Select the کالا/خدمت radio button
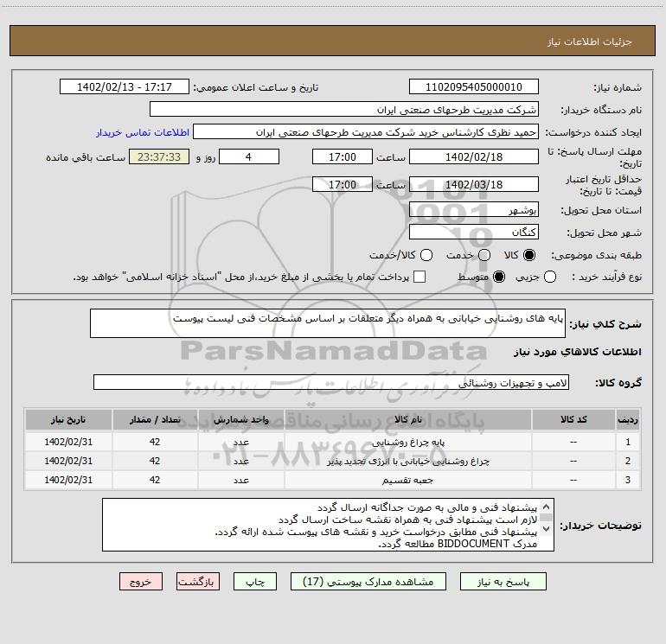 click(x=426, y=255)
